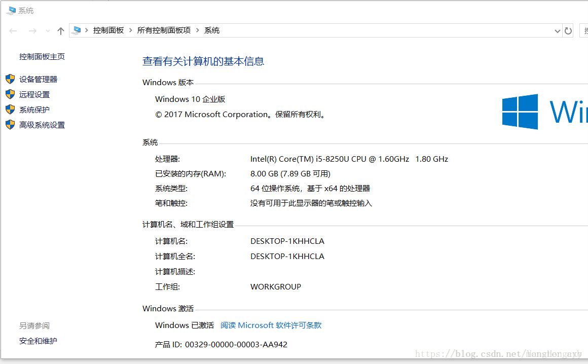Click the 系统 breadcrumb in the address bar

pyautogui.click(x=212, y=30)
